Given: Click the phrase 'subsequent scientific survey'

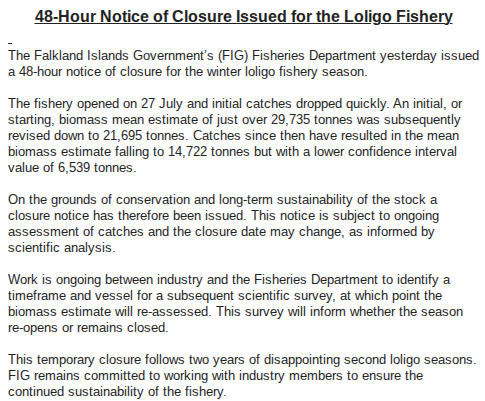Looking at the screenshot, I should pyautogui.click(x=250, y=296).
